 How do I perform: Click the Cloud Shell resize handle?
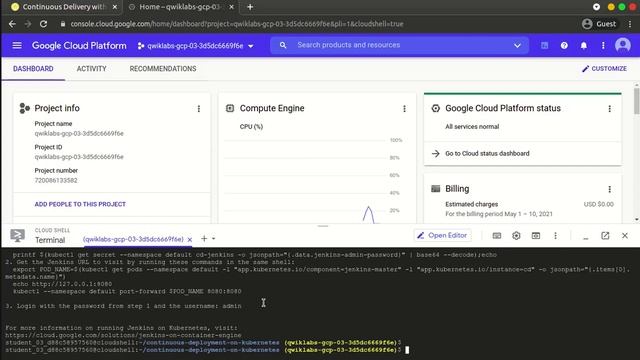[323, 226]
